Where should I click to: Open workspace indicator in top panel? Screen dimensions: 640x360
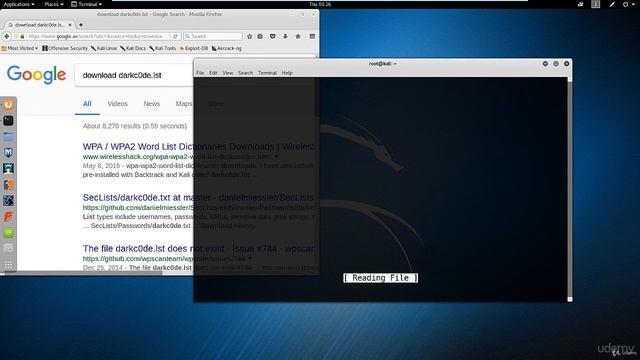coord(596,4)
